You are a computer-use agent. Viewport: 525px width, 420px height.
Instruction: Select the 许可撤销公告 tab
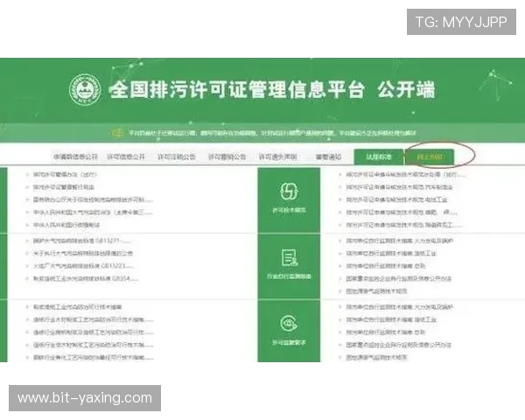pos(227,157)
